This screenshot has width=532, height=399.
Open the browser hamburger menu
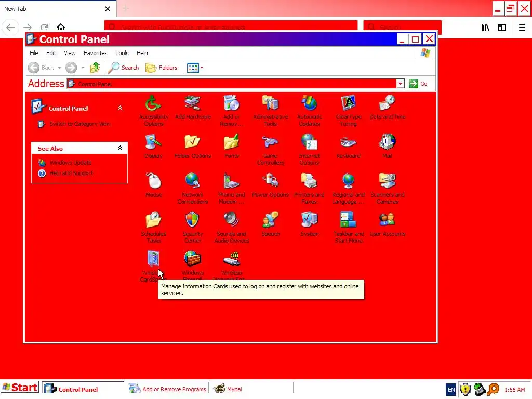coord(522,28)
